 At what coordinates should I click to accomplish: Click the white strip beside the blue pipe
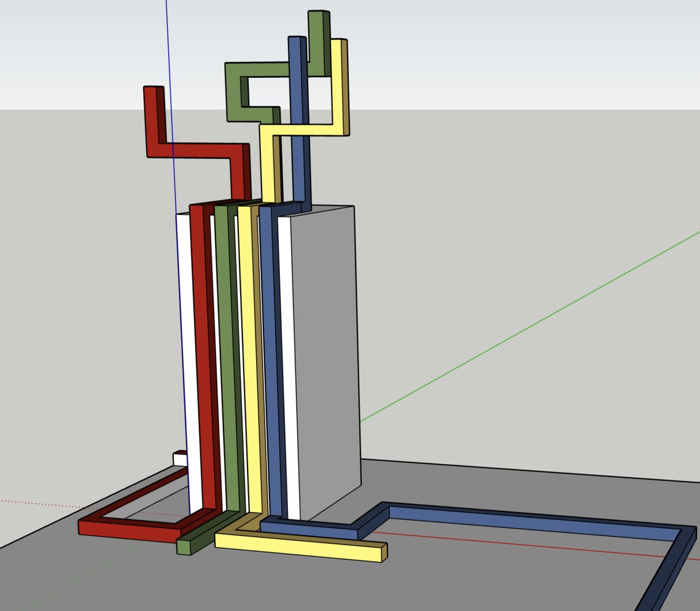coord(289,368)
